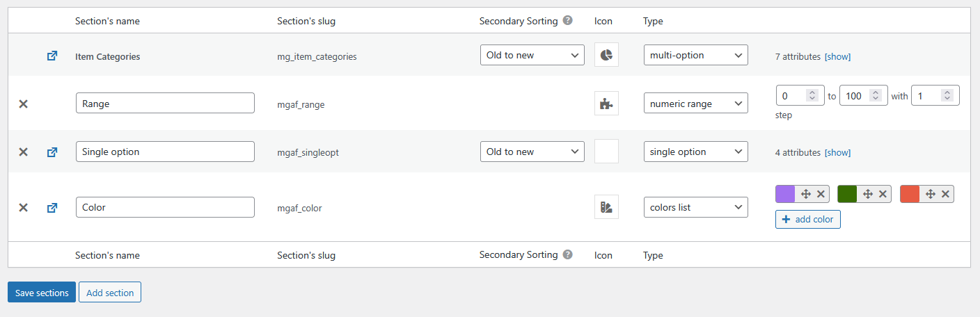The height and width of the screenshot is (317, 980).
Task: Focus the Range section name field
Action: (x=165, y=104)
